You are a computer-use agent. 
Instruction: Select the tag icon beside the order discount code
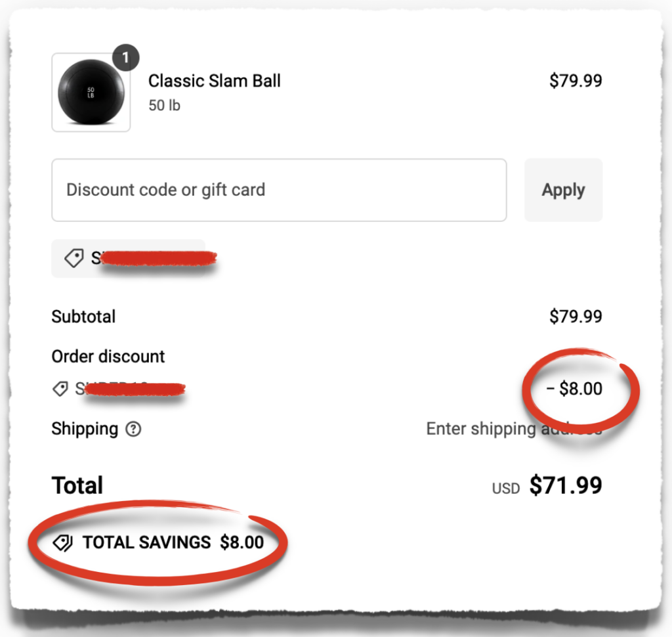click(x=60, y=389)
